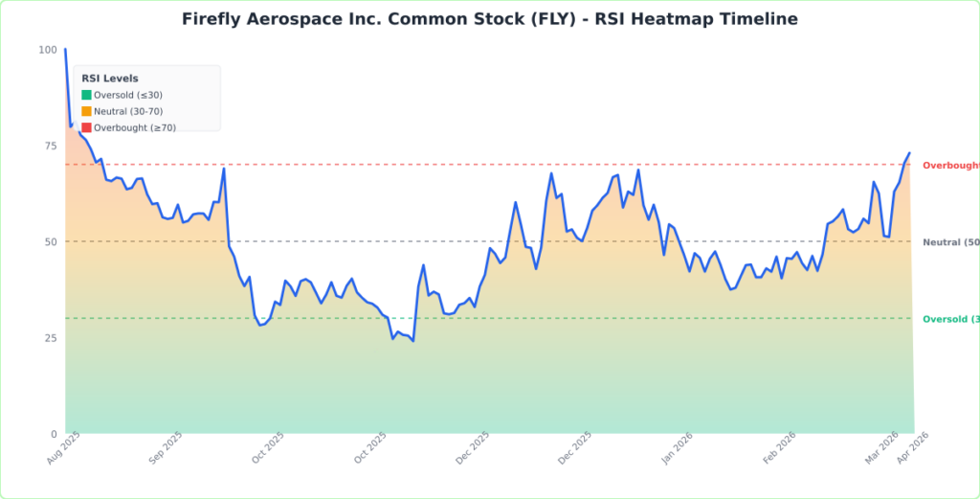The width and height of the screenshot is (980, 499).
Task: Select the "Oversold (≤30)" legend label
Action: point(128,95)
